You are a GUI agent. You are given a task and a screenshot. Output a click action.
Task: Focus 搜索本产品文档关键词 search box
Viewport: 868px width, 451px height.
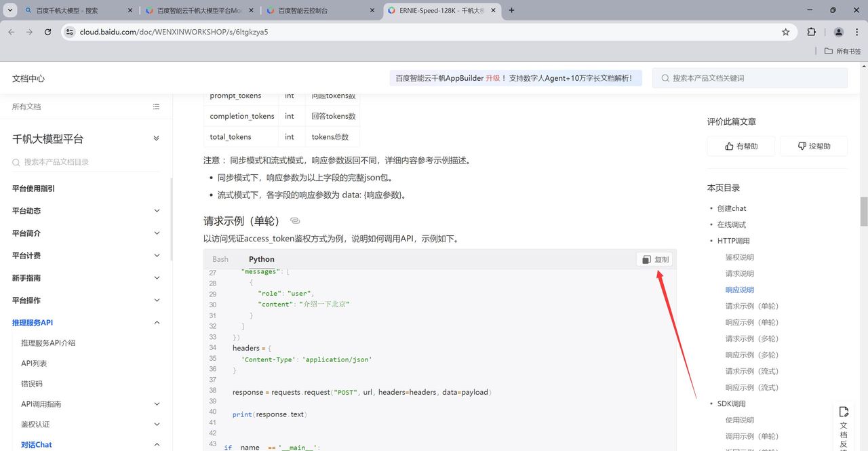(x=750, y=78)
